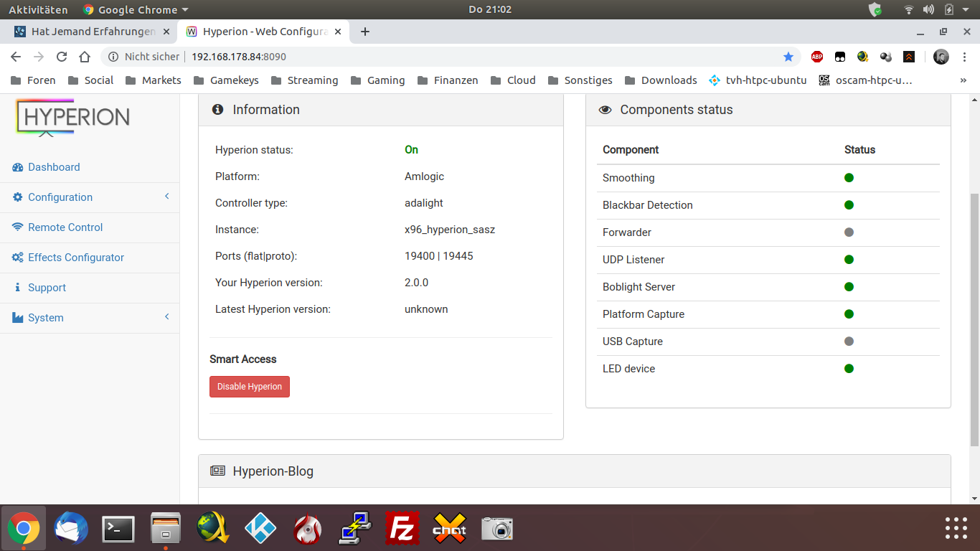Click the chevron next to Configuration

point(167,197)
